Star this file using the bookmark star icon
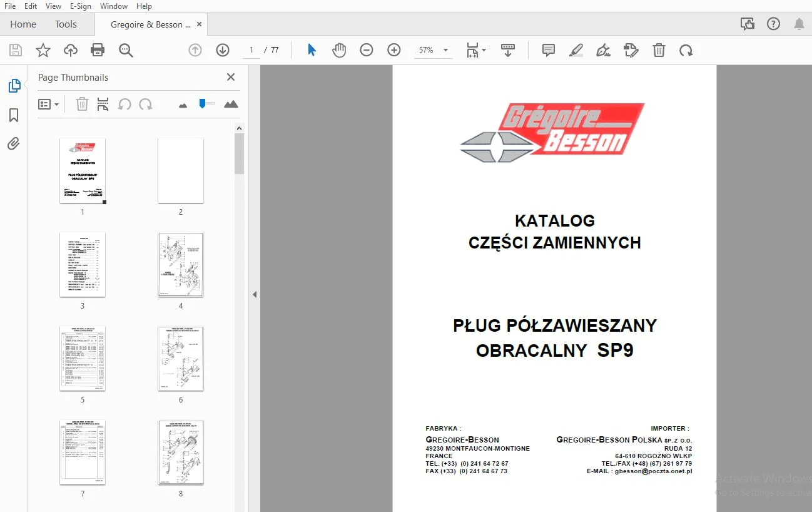 [x=43, y=50]
